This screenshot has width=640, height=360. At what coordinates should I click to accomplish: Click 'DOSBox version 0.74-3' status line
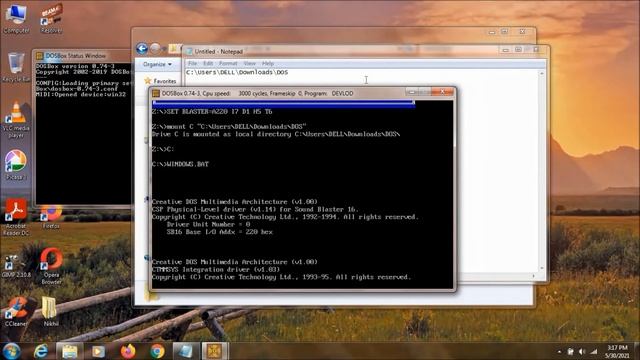[75, 66]
